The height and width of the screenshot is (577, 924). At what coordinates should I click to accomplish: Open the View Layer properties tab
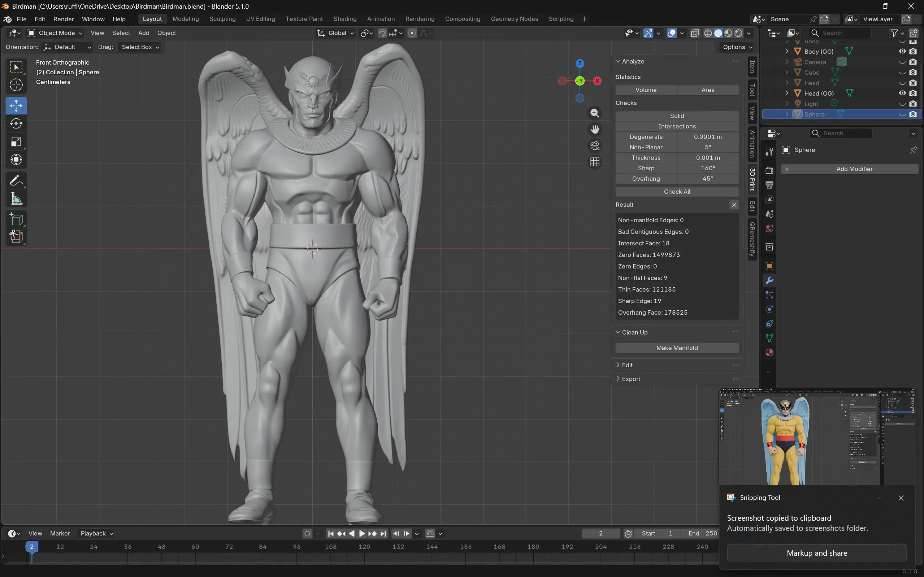coord(769,199)
